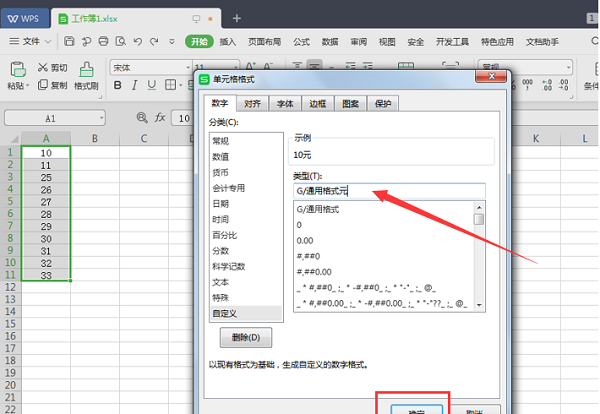Toggle Italic formatting button
600x414 pixels.
coord(133,86)
